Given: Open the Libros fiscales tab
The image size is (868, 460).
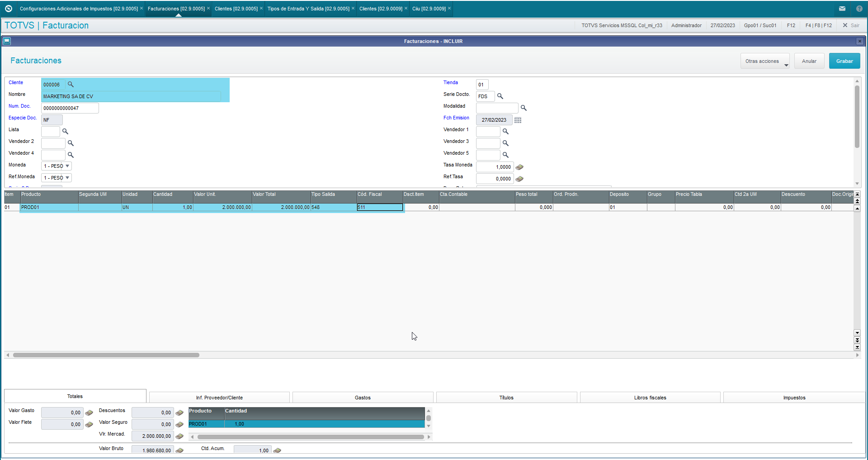Looking at the screenshot, I should [650, 398].
